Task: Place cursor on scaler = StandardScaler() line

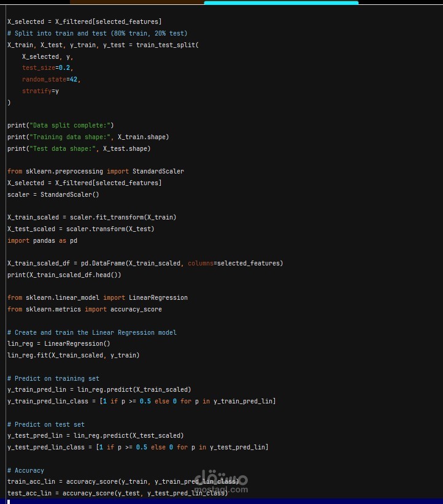Action: 53,194
